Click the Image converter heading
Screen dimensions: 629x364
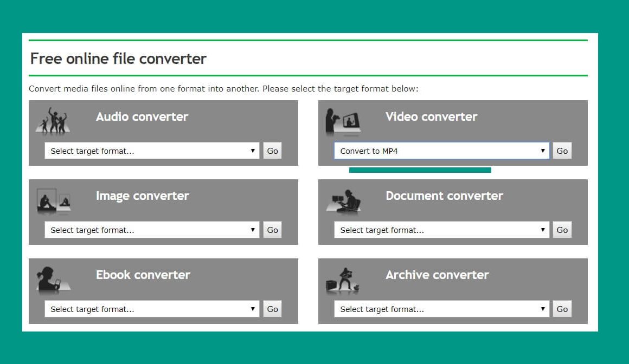pos(143,196)
